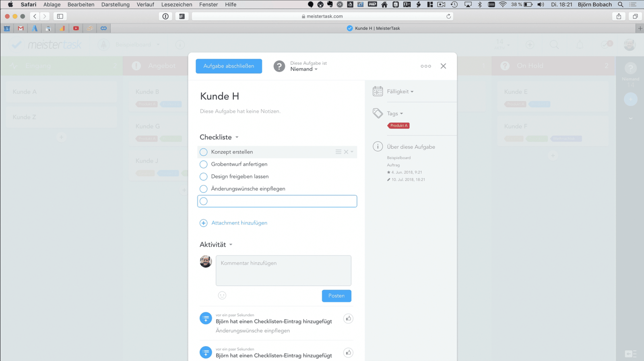Like the second checklist activity entry
This screenshot has width=644, height=361.
click(348, 353)
